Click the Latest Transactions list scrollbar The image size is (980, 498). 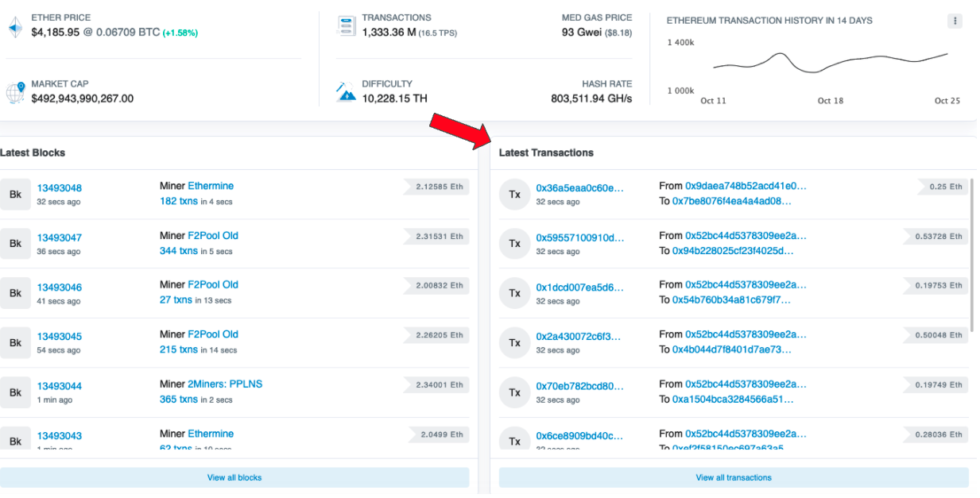973,254
